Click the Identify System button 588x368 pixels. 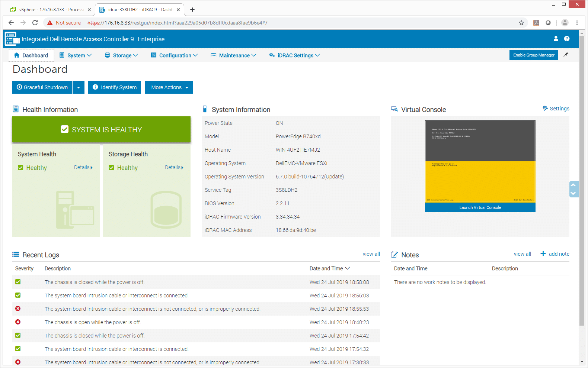(115, 87)
